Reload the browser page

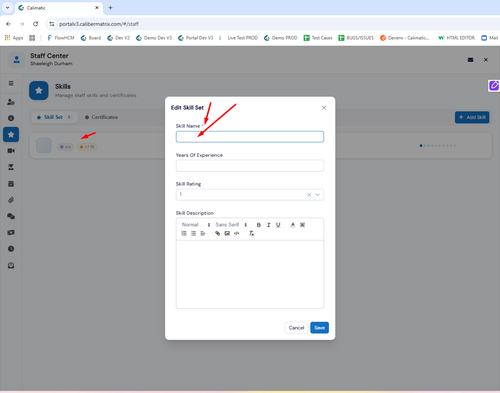tap(35, 24)
